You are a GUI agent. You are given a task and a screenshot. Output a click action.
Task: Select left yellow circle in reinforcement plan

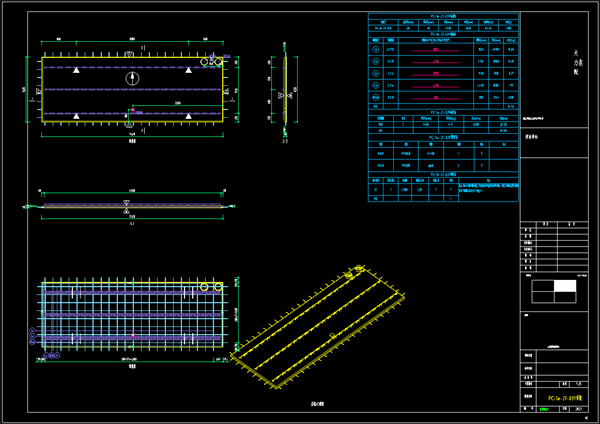point(204,287)
